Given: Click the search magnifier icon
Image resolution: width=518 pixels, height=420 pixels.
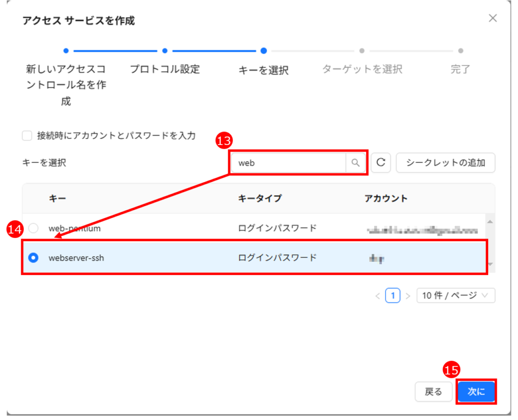Looking at the screenshot, I should [x=356, y=163].
